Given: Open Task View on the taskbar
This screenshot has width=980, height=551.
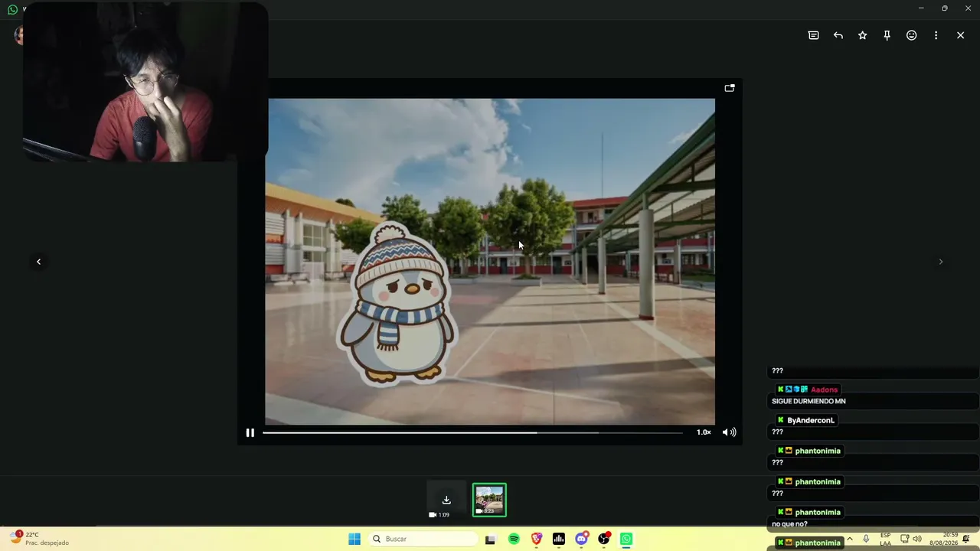Looking at the screenshot, I should (491, 539).
